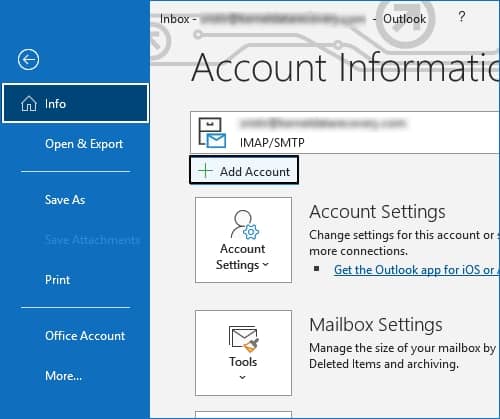Click the back arrow circle icon
This screenshot has height=419, width=500.
pos(28,60)
